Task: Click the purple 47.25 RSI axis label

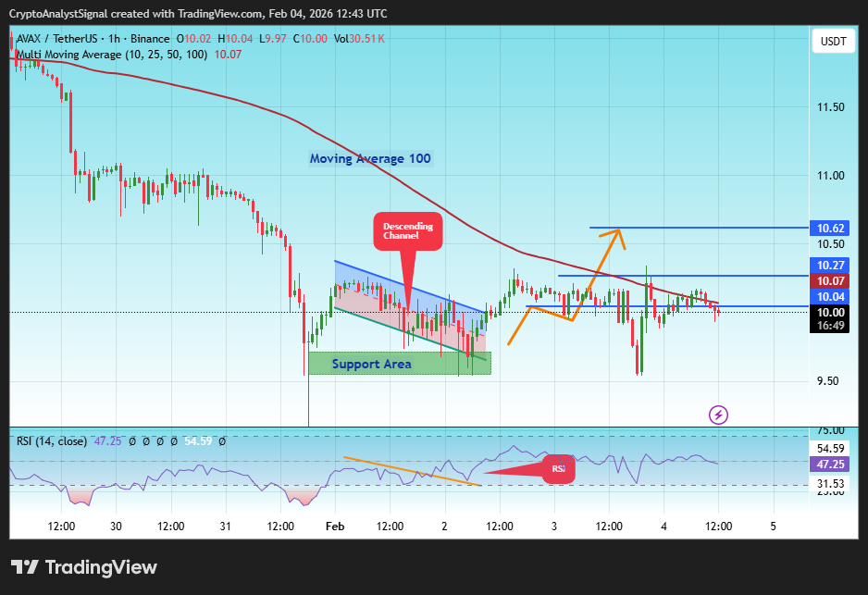Action: [x=830, y=465]
